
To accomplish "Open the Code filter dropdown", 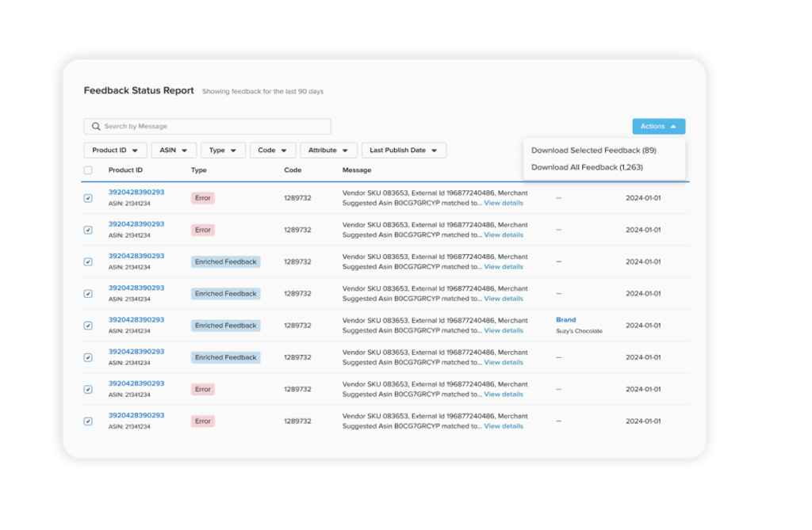I will point(272,151).
